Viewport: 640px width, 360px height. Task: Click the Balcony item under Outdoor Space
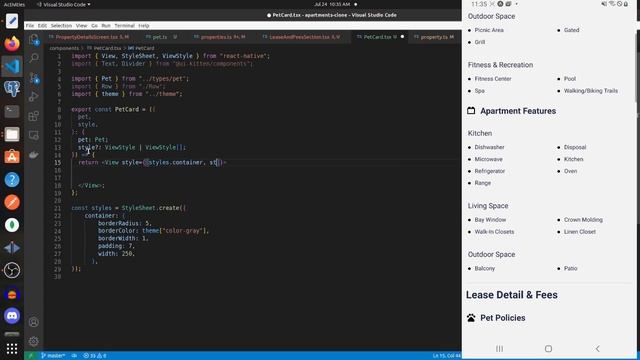pyautogui.click(x=484, y=269)
